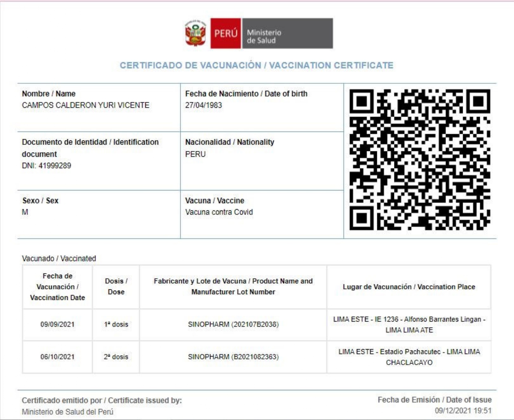Click the gray Ministerio de Salud banner

tap(287, 33)
